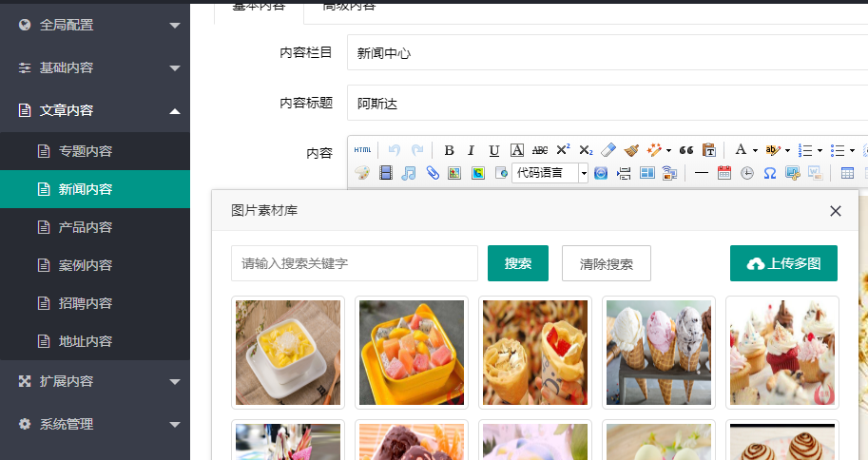This screenshot has height=460, width=868.
Task: Select the ice cream cones thumbnail
Action: 659,353
